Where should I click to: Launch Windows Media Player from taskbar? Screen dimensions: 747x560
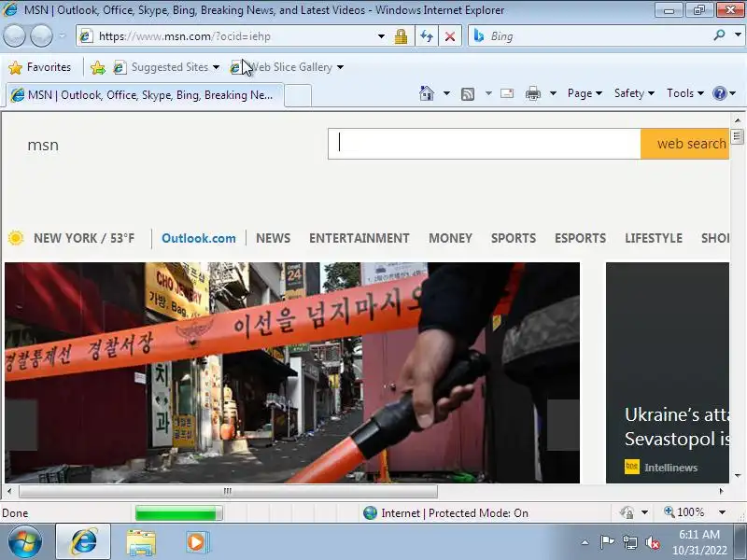pyautogui.click(x=196, y=542)
